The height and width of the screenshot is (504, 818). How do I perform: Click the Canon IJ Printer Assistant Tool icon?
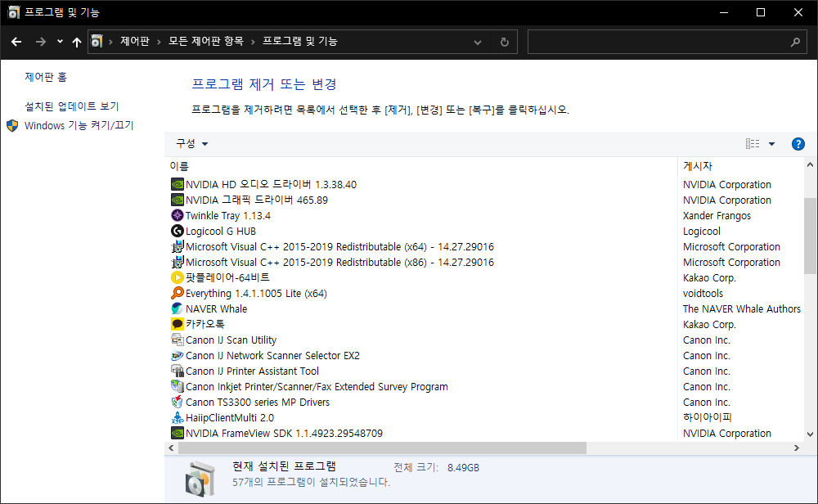pyautogui.click(x=178, y=371)
